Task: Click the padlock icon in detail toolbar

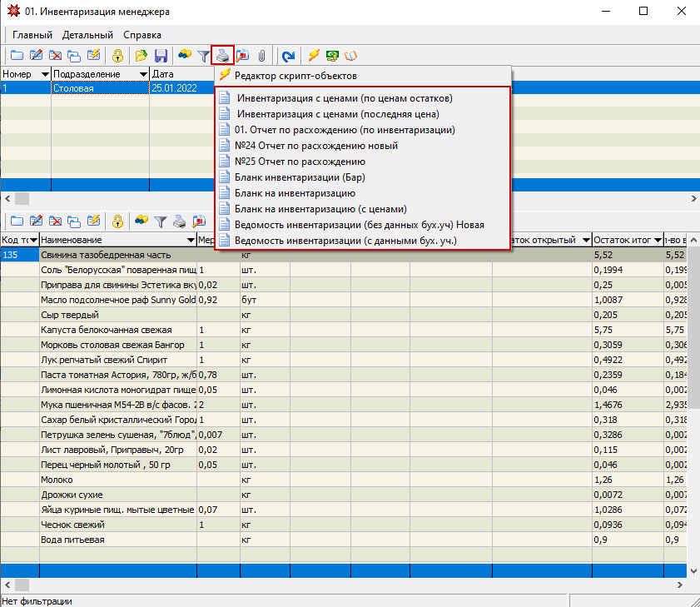Action: coord(117,221)
